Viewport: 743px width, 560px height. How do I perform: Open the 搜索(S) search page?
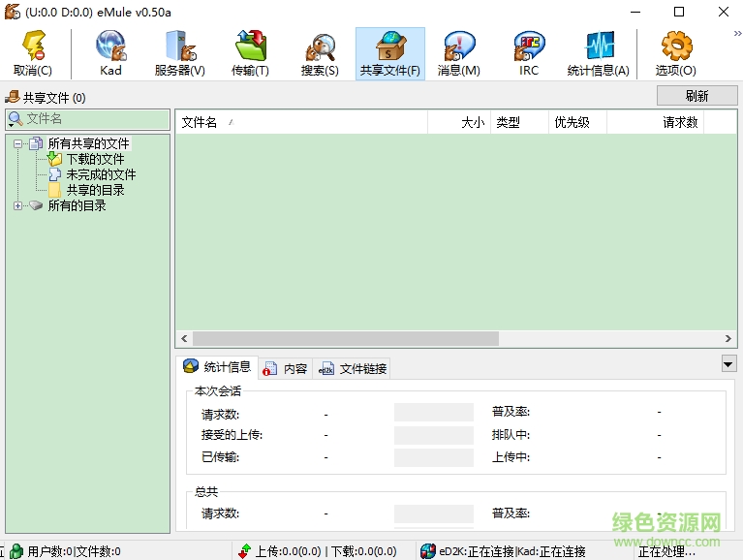[x=320, y=53]
